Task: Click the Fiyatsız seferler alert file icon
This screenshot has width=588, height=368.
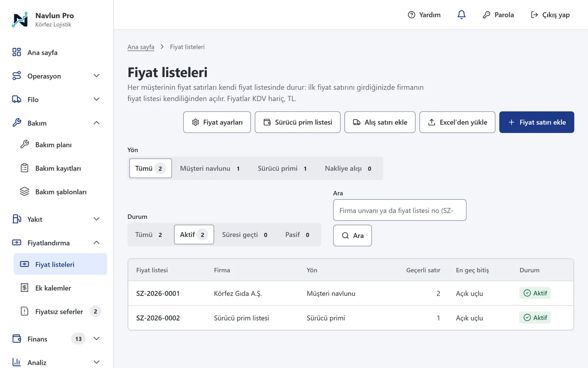Action: [25, 311]
